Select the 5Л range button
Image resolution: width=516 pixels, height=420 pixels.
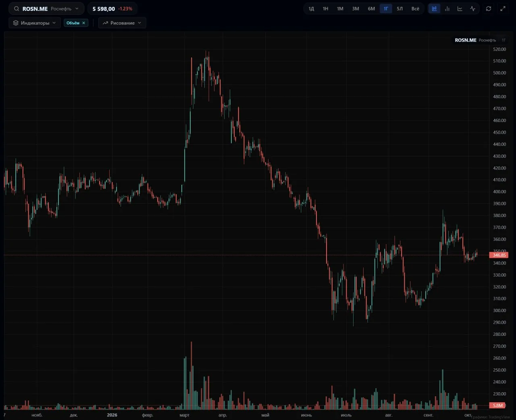(x=400, y=8)
